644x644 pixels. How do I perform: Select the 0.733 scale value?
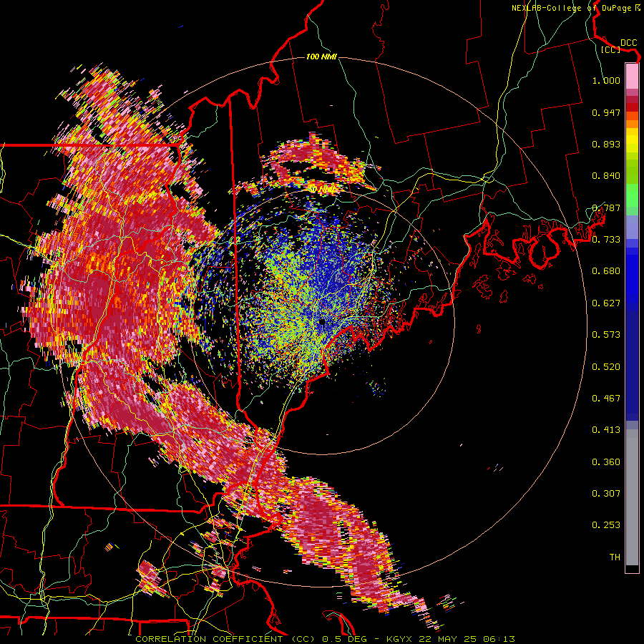(606, 240)
